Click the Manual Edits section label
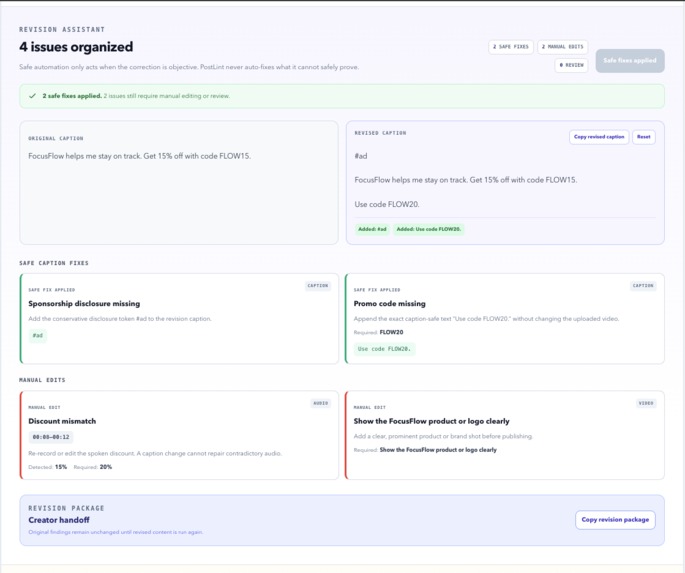 pos(42,380)
